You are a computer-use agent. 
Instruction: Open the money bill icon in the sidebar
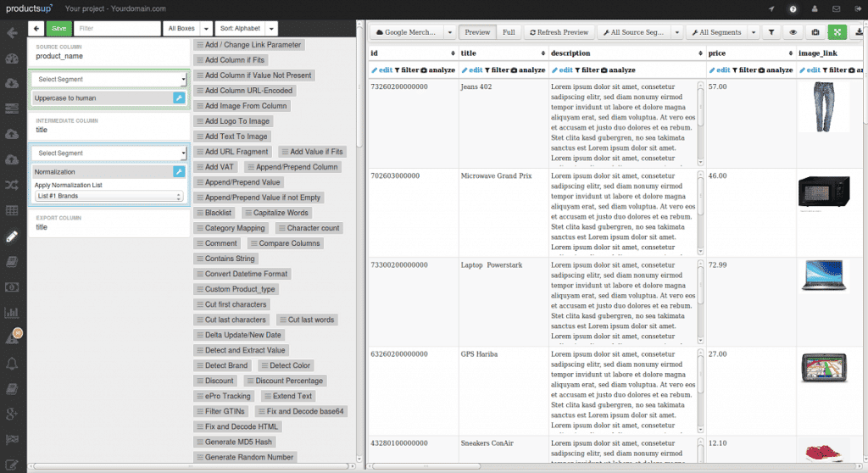12,287
